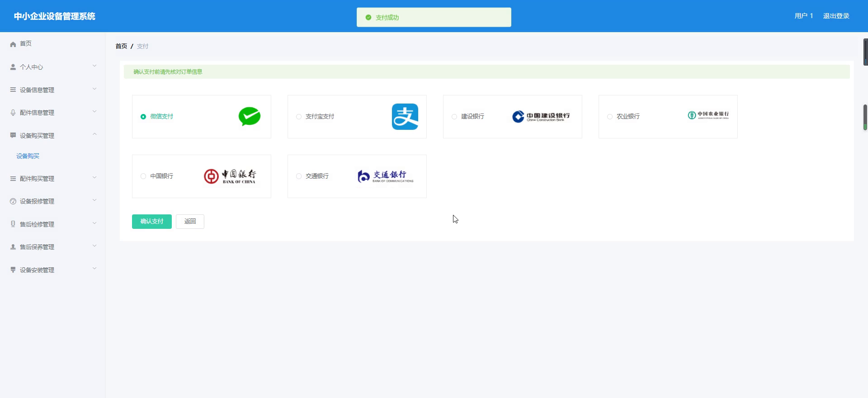Expand the 配件信息管理 chevron
Image resolution: width=868 pixels, height=398 pixels.
pos(94,112)
